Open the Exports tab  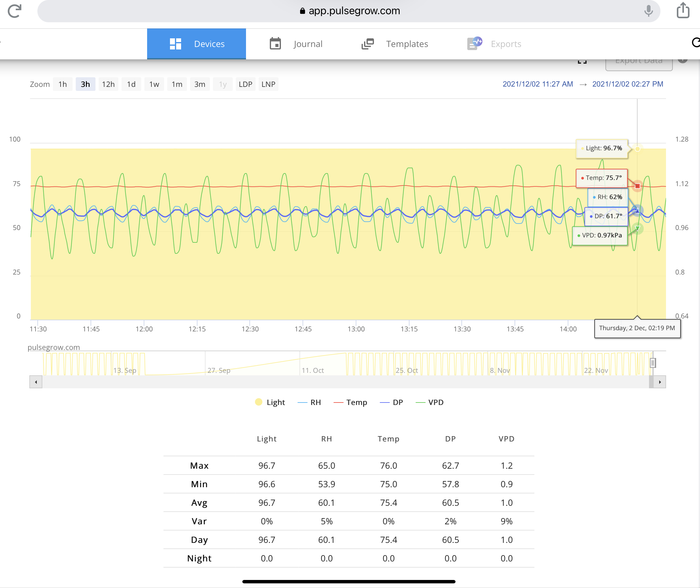click(x=494, y=44)
